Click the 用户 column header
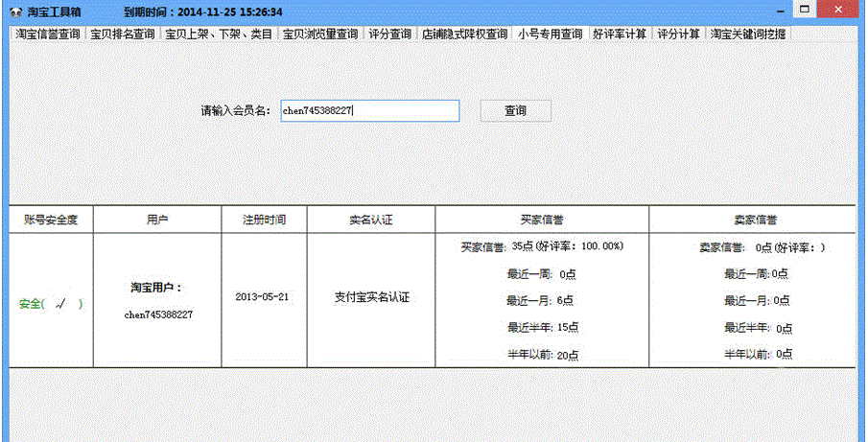The height and width of the screenshot is (442, 868). pyautogui.click(x=157, y=220)
